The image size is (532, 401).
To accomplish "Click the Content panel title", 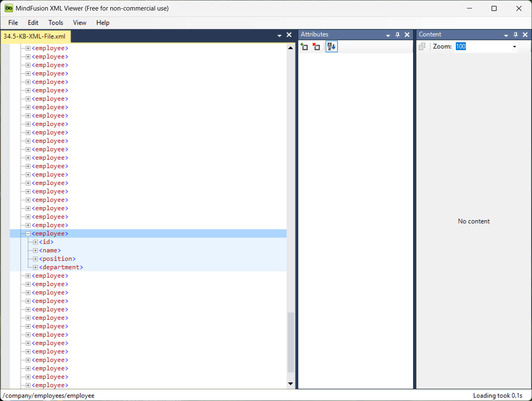I will pyautogui.click(x=430, y=35).
